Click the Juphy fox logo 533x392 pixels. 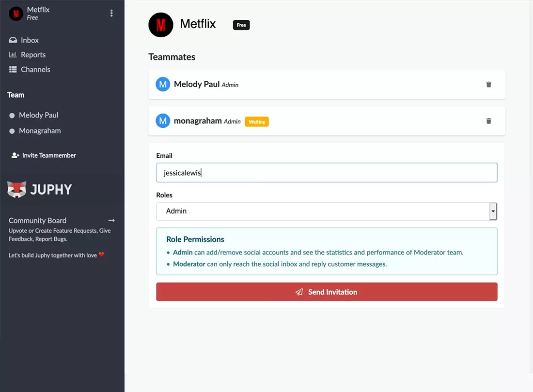coord(17,190)
